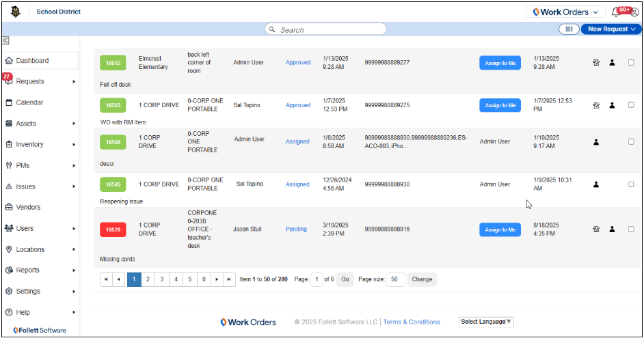
Task: Click the search magnifier icon
Action: [272, 29]
